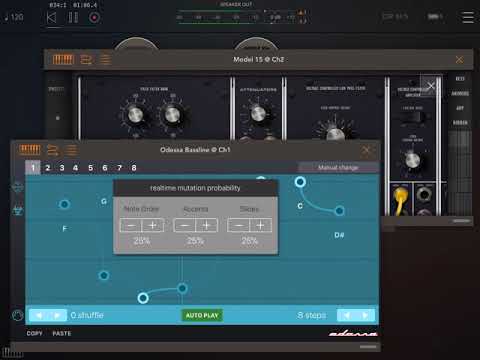Screen dimensions: 480x360
Task: Select pattern tab 1 in Odessa
Action: point(33,168)
